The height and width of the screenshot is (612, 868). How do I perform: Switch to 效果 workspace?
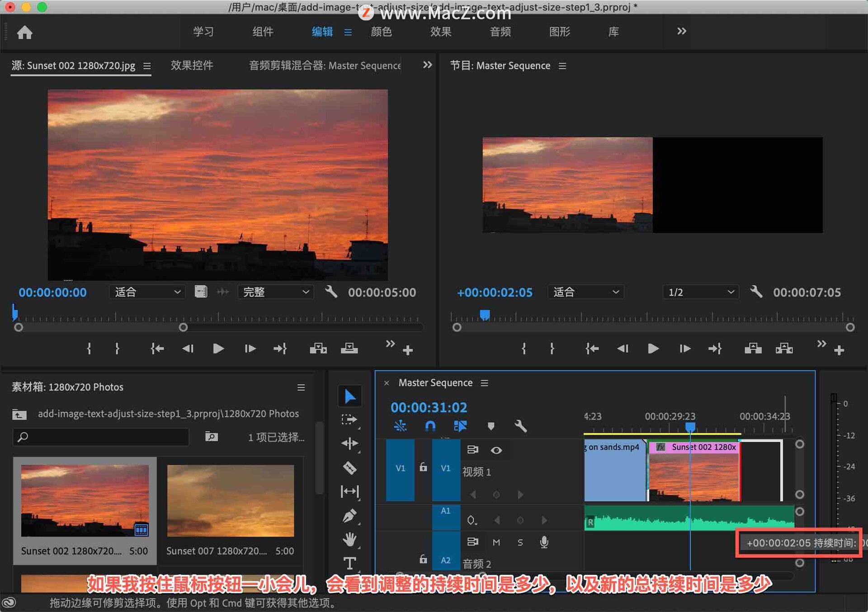pyautogui.click(x=441, y=32)
